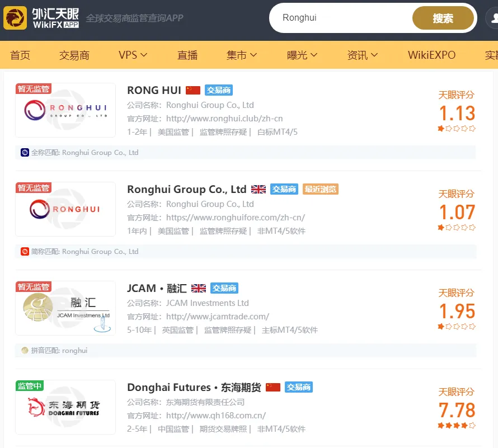498x448 pixels.
Task: Click the 1.95 score value
Action: coord(457,311)
